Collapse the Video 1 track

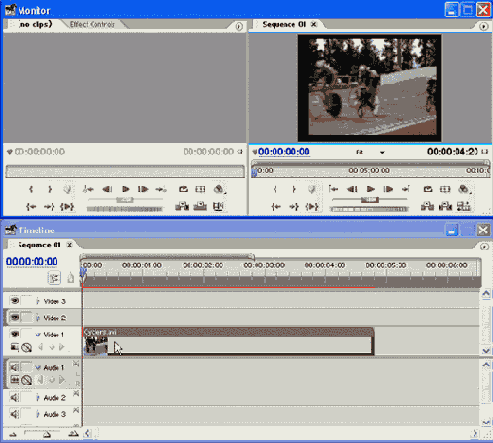click(38, 334)
